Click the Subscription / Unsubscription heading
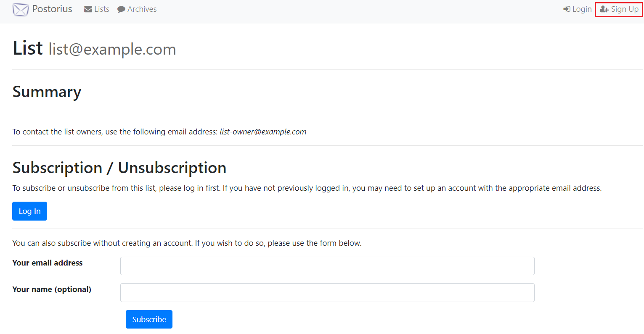Screen dimensions: 644x334 tap(119, 168)
